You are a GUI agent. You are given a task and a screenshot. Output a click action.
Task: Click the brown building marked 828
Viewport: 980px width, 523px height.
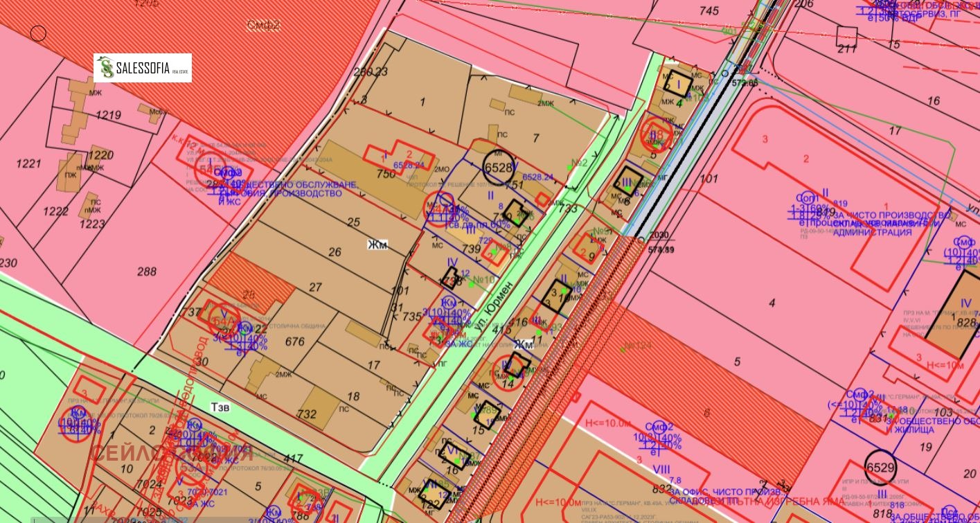coord(952,315)
